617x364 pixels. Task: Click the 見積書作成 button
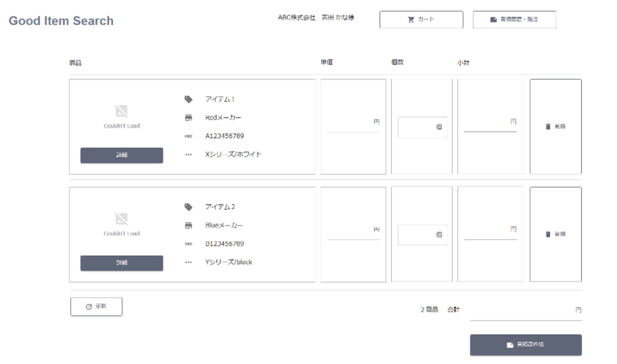[x=525, y=344]
